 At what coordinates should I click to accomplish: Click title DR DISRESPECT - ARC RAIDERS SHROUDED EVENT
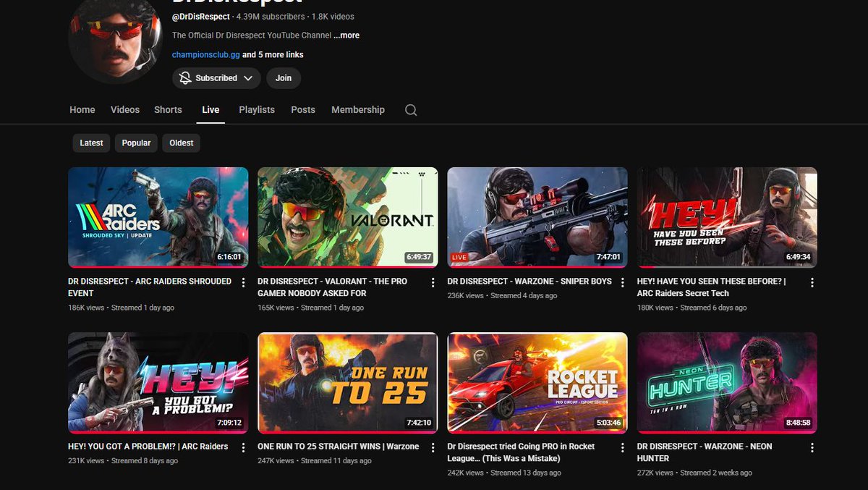(x=150, y=287)
